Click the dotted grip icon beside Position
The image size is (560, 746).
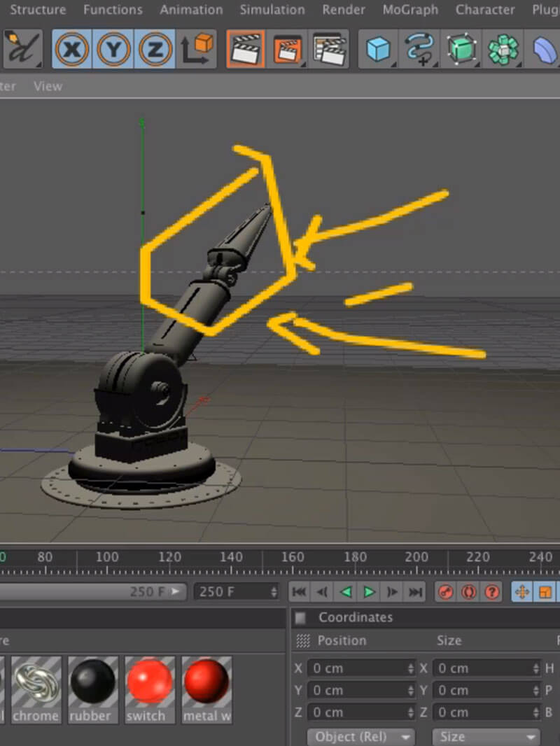tap(303, 641)
